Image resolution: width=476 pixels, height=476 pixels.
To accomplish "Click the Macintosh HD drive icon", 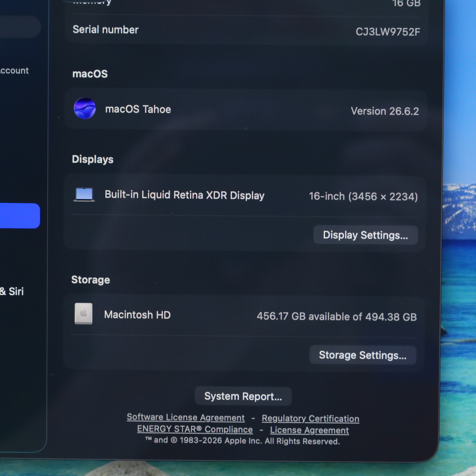I will [83, 314].
